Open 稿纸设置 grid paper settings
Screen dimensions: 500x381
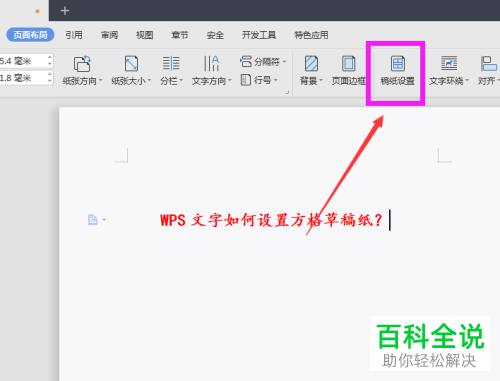pyautogui.click(x=398, y=70)
